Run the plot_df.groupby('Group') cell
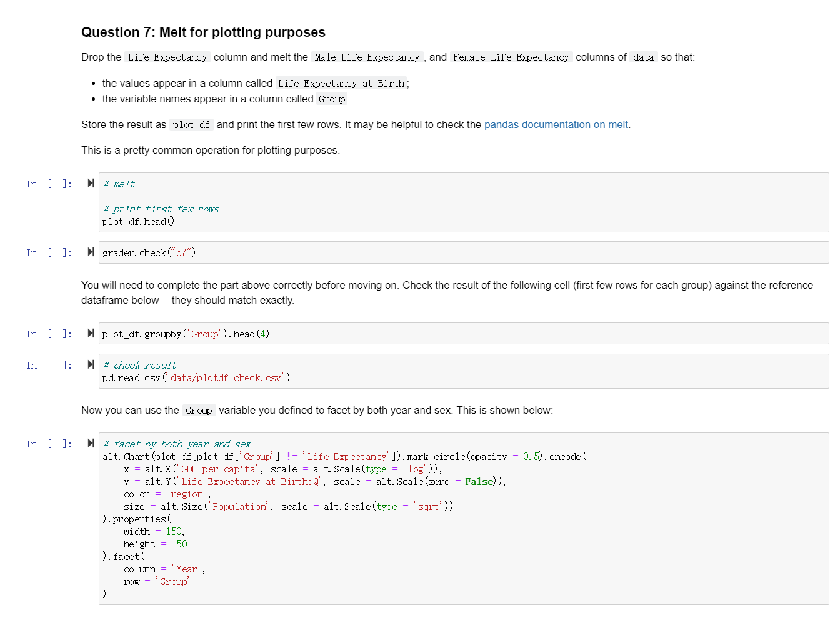The width and height of the screenshot is (840, 623). coord(91,334)
